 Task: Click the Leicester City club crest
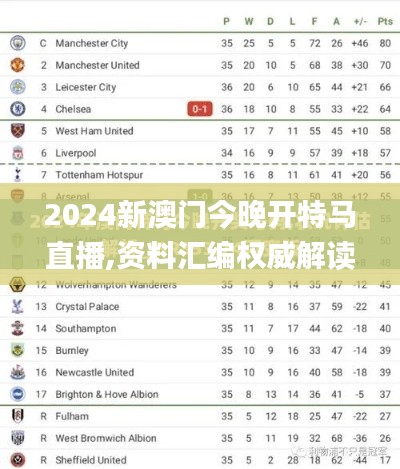[x=17, y=87]
